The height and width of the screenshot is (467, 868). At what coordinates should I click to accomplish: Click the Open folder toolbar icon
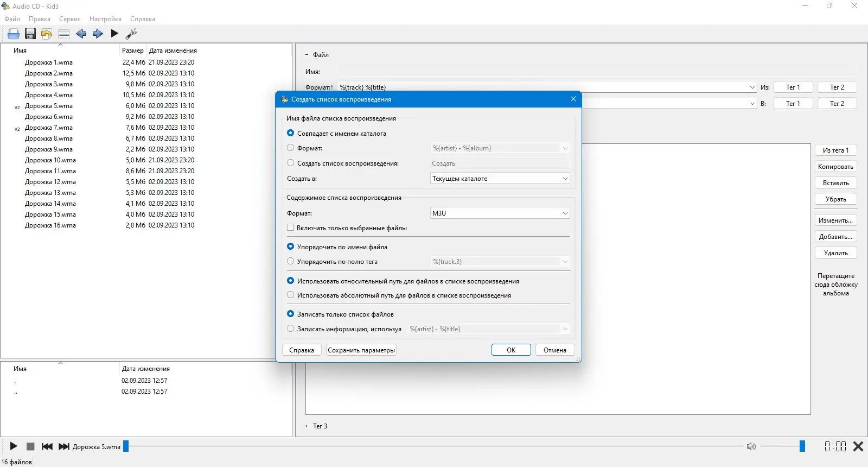point(14,34)
